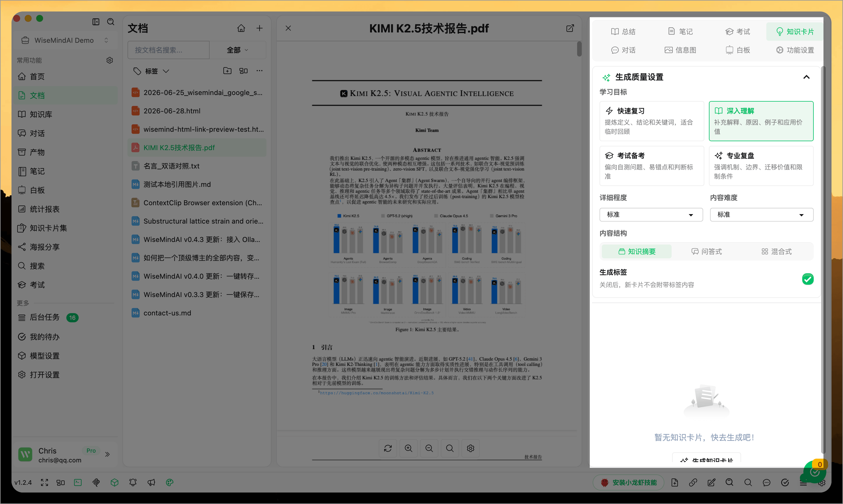Enter fullscreen via status bar icon
This screenshot has height=504, width=843.
click(x=45, y=482)
